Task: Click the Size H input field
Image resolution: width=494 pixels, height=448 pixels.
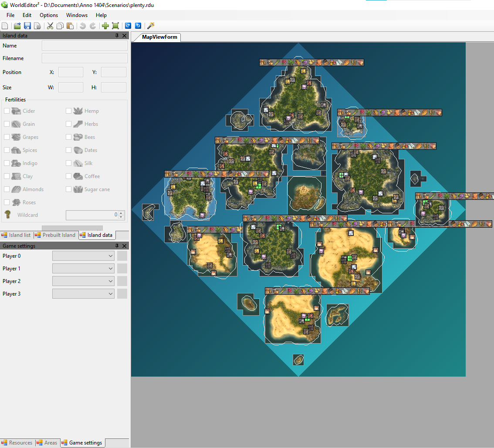Action: [x=114, y=87]
